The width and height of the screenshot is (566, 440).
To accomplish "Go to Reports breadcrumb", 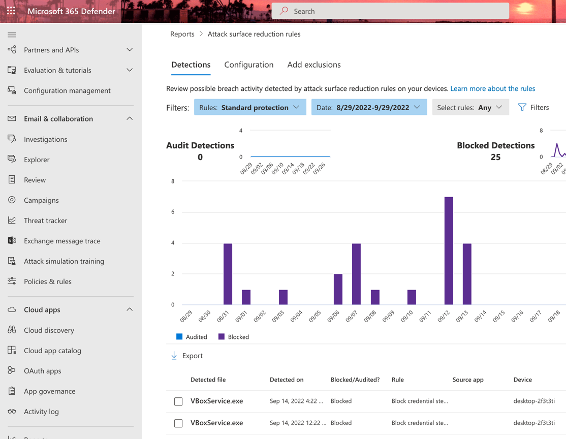I will [x=182, y=34].
